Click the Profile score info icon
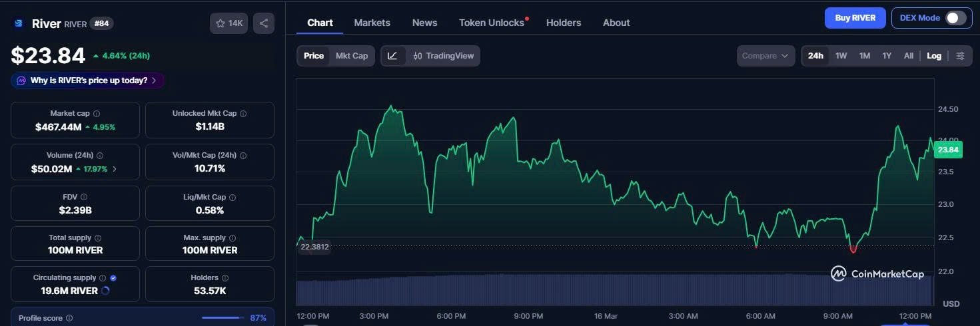Image resolution: width=980 pixels, height=326 pixels. click(69, 319)
